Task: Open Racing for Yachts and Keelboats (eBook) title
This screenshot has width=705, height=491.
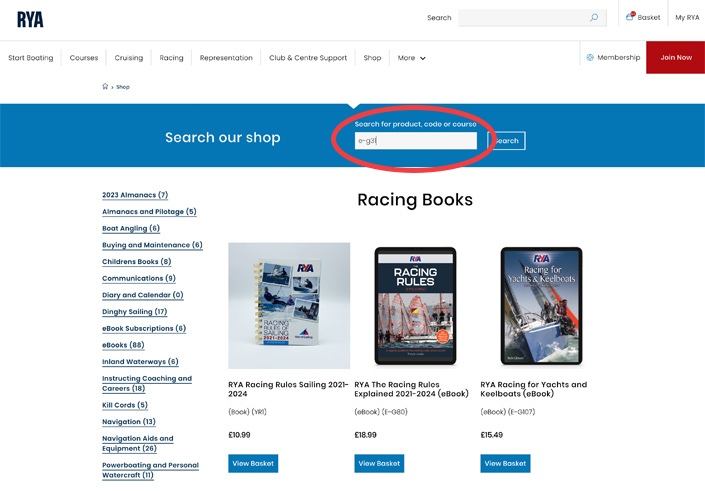Action: coord(534,389)
